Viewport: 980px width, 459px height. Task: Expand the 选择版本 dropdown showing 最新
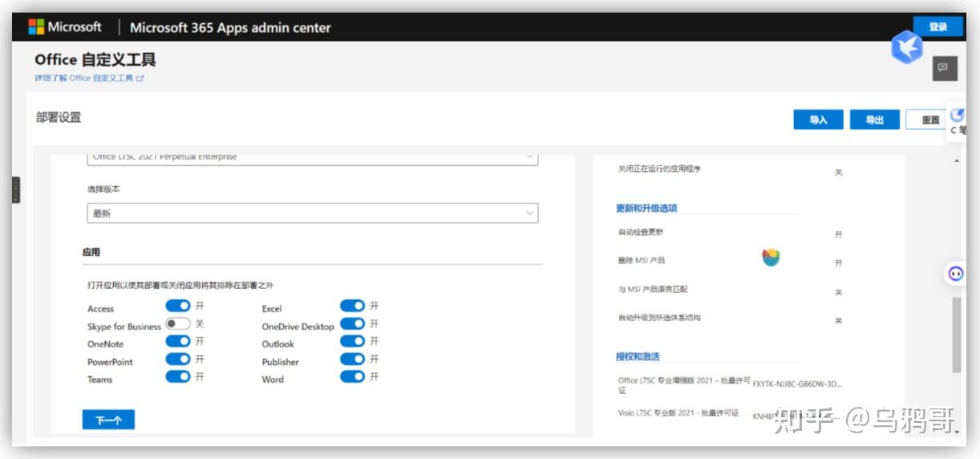[313, 213]
